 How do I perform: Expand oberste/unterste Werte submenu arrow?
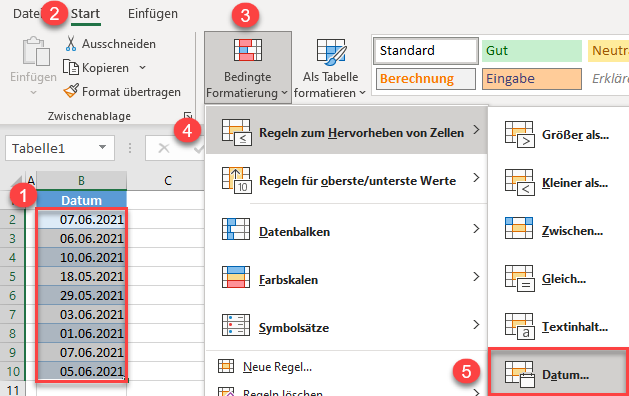[476, 178]
